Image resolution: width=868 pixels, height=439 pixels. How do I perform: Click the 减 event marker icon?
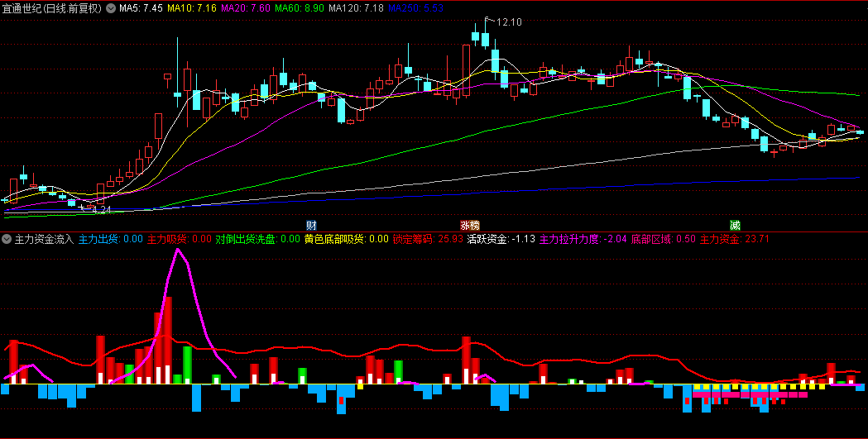(x=735, y=226)
